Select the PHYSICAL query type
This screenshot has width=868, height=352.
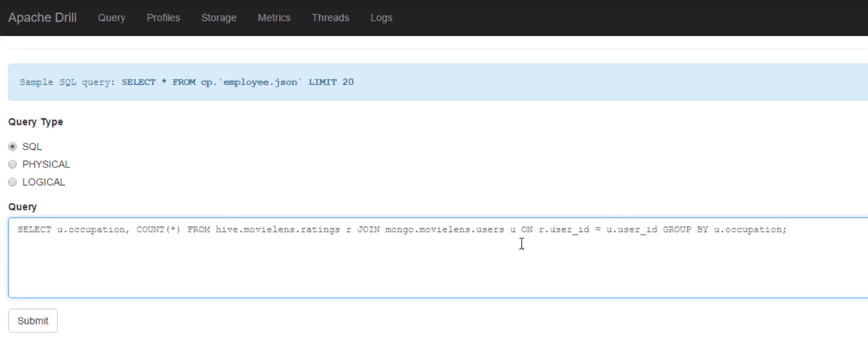click(12, 164)
